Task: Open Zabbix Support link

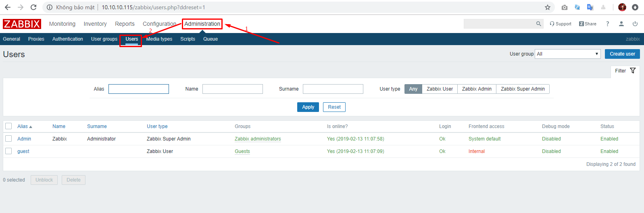Action: click(x=561, y=24)
